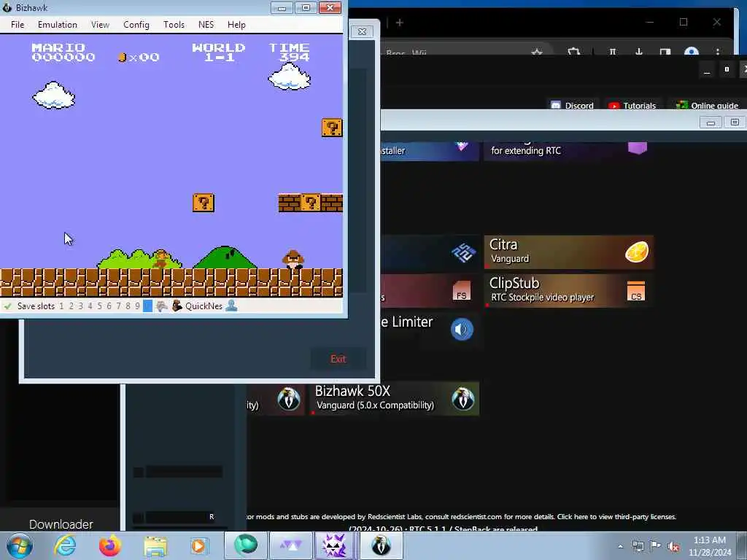Select save slot 1 in status bar

coord(61,306)
